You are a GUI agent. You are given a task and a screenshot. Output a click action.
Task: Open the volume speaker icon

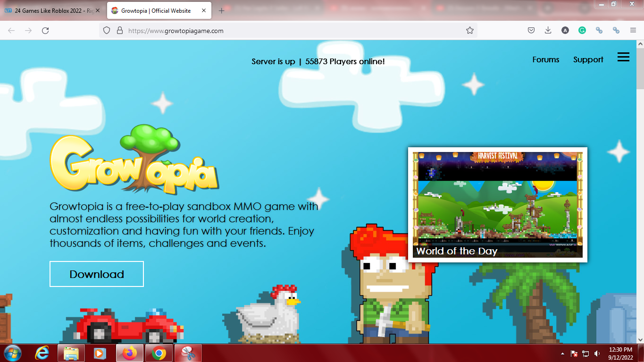(x=597, y=353)
